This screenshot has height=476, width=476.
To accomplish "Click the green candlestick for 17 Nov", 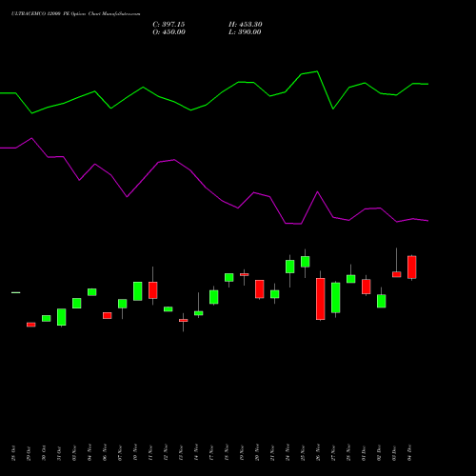I will pos(214,297).
